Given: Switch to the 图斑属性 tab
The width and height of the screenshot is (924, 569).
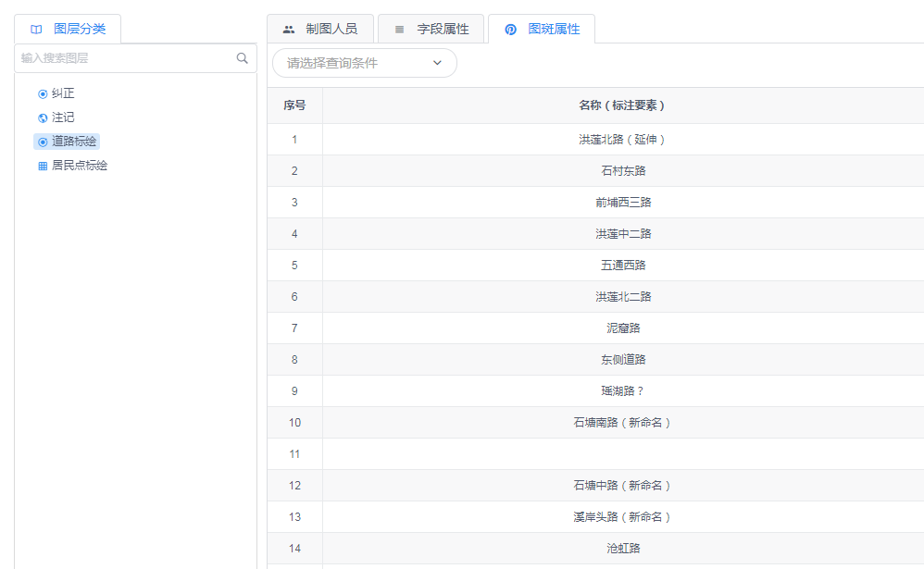Looking at the screenshot, I should tap(542, 29).
